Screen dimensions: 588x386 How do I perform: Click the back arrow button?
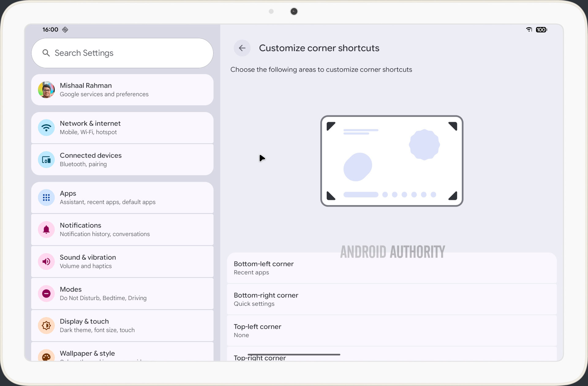(x=242, y=48)
